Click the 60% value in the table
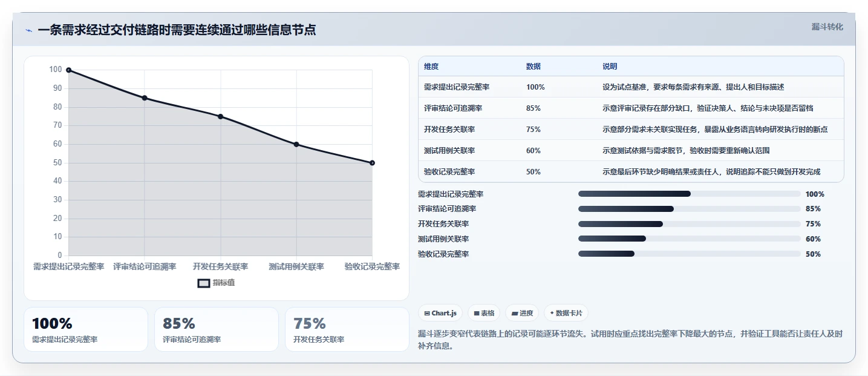The width and height of the screenshot is (868, 376). tap(534, 151)
